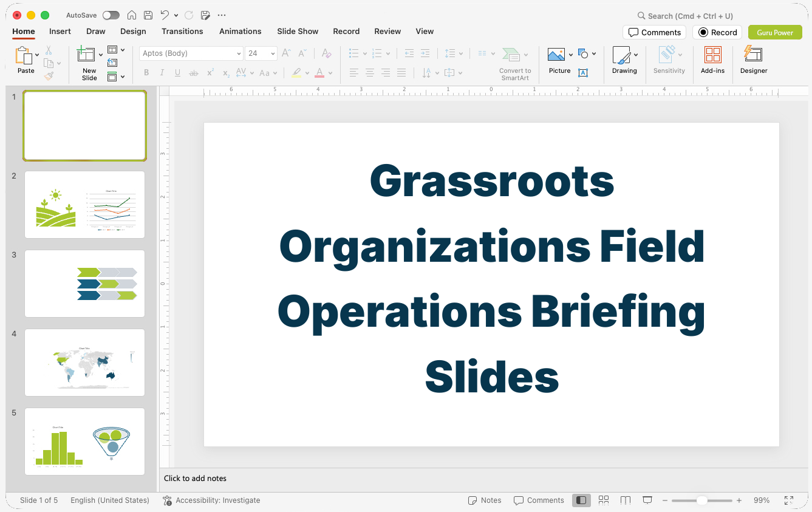Toggle Superscript formatting
The height and width of the screenshot is (512, 812).
210,73
